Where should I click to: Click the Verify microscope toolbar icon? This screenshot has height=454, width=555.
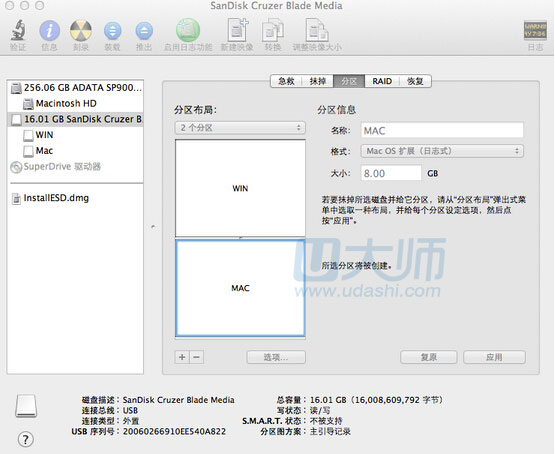18,30
